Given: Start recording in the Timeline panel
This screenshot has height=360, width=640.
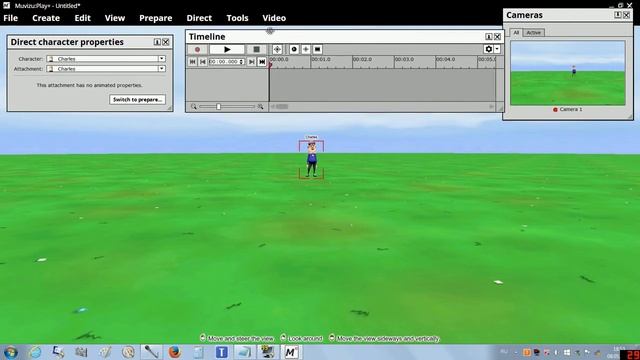Looking at the screenshot, I should (x=198, y=49).
